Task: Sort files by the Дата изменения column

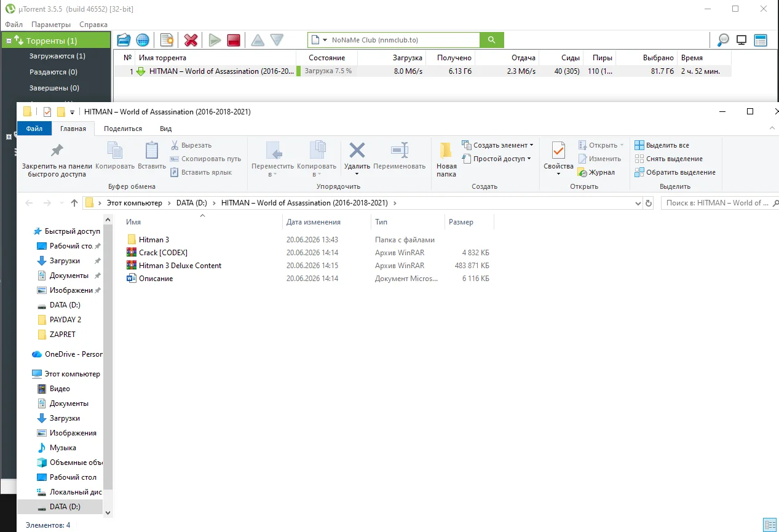Action: (x=327, y=222)
